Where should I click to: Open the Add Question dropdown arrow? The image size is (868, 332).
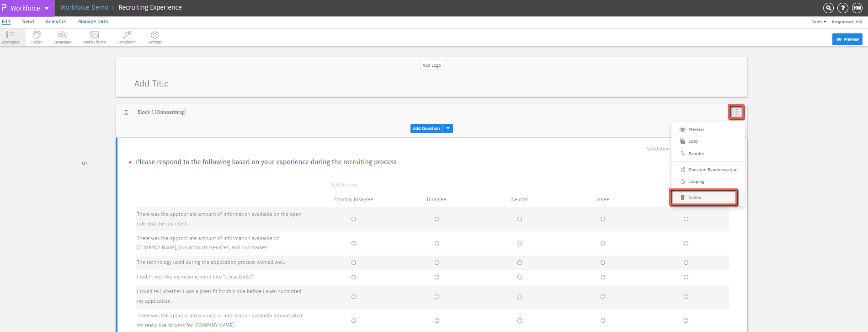click(x=448, y=129)
